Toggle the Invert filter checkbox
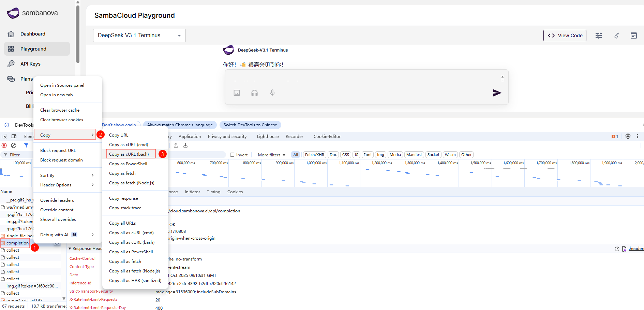The width and height of the screenshot is (644, 310). tap(232, 155)
